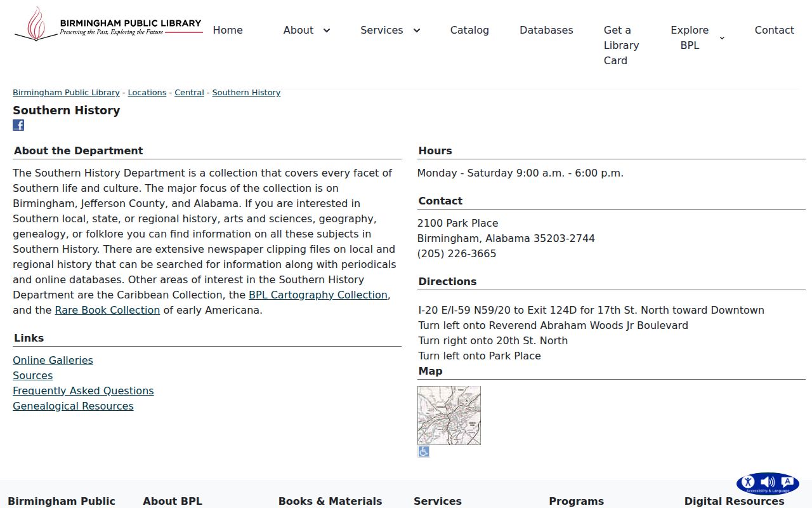
Task: Go to Home in the navigation bar
Action: click(x=228, y=30)
